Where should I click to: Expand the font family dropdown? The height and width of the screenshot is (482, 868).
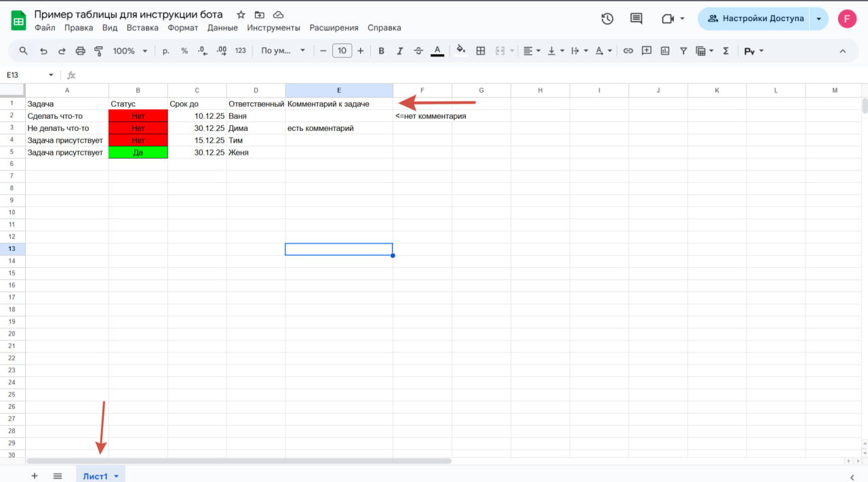(283, 51)
